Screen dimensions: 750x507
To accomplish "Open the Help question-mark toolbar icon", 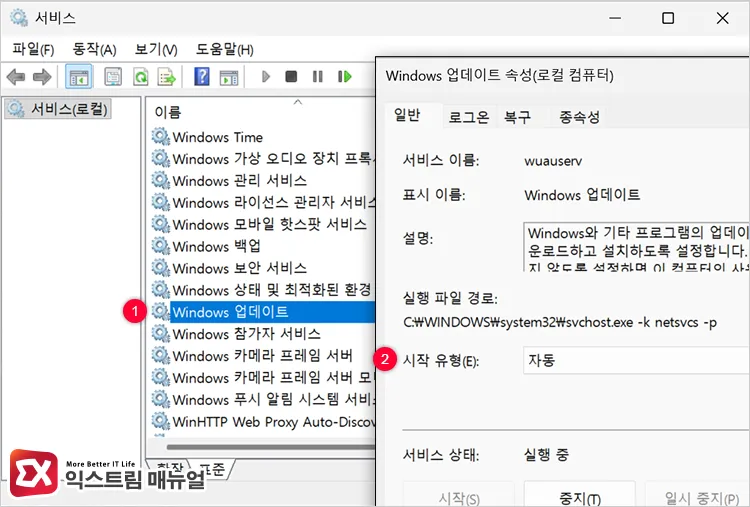I will pos(202,77).
